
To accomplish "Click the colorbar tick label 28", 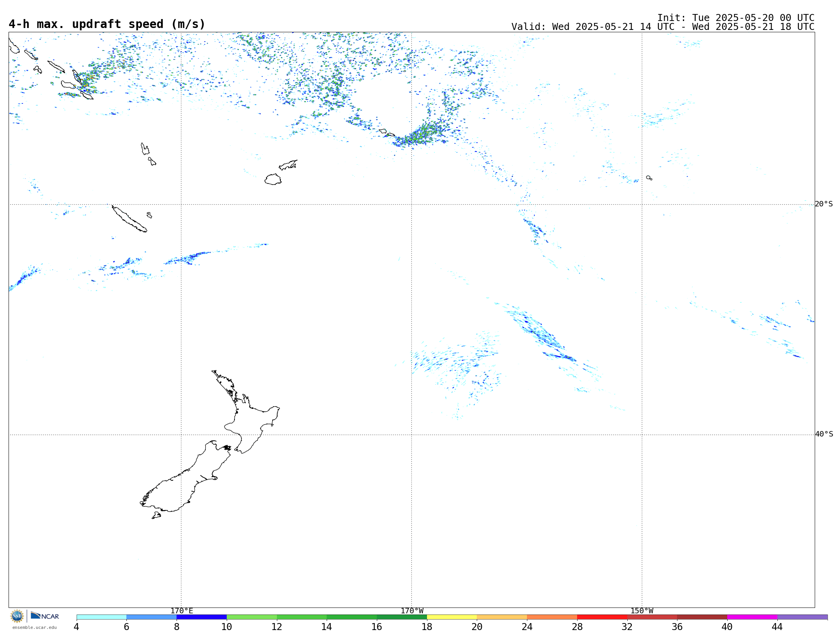I will tap(577, 627).
